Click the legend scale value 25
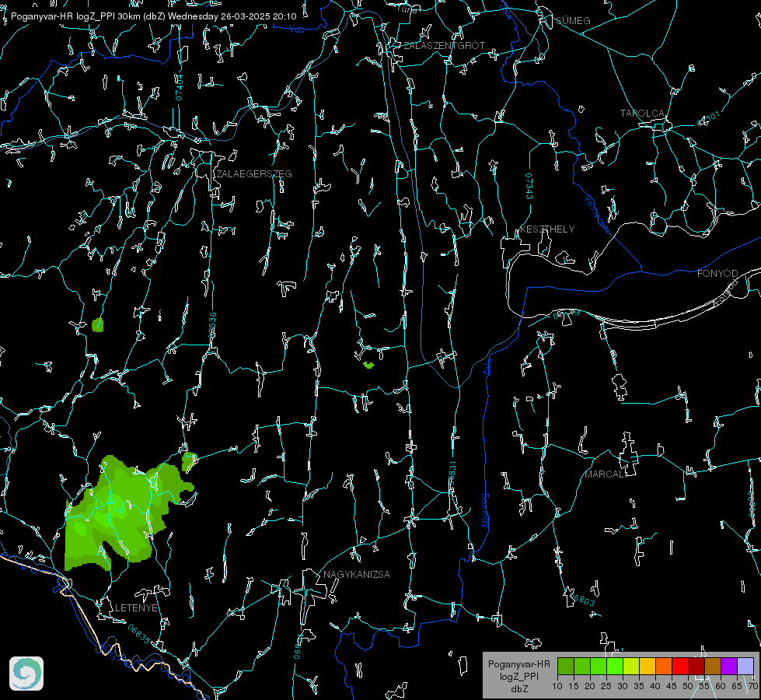Image resolution: width=761 pixels, height=700 pixels. (606, 687)
